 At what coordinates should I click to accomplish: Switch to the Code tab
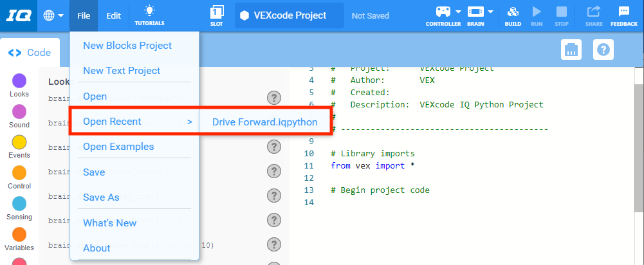click(x=30, y=53)
